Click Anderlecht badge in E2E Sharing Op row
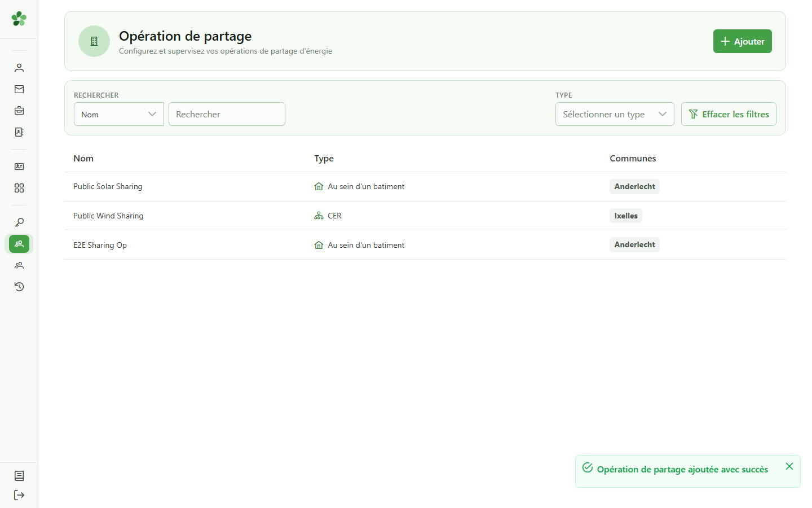 coord(634,244)
